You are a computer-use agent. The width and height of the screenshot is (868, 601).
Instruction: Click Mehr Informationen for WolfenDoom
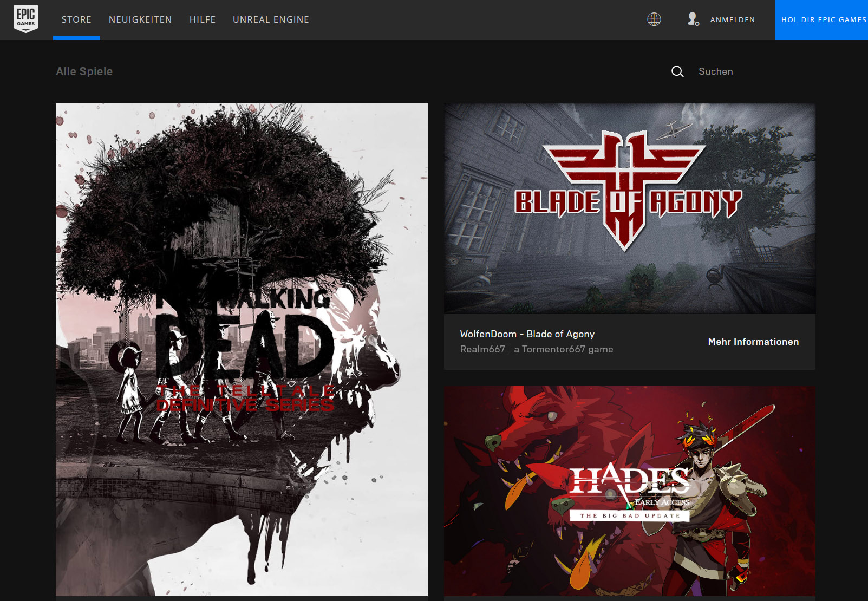753,342
